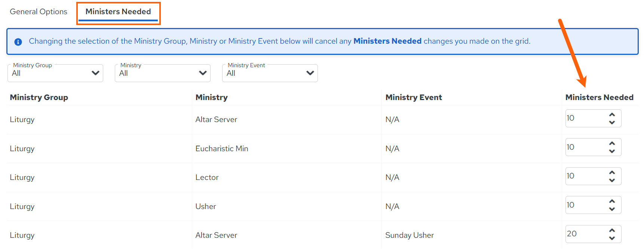This screenshot has width=644, height=249.
Task: Open the Ministry Event dropdown filter
Action: coord(270,73)
